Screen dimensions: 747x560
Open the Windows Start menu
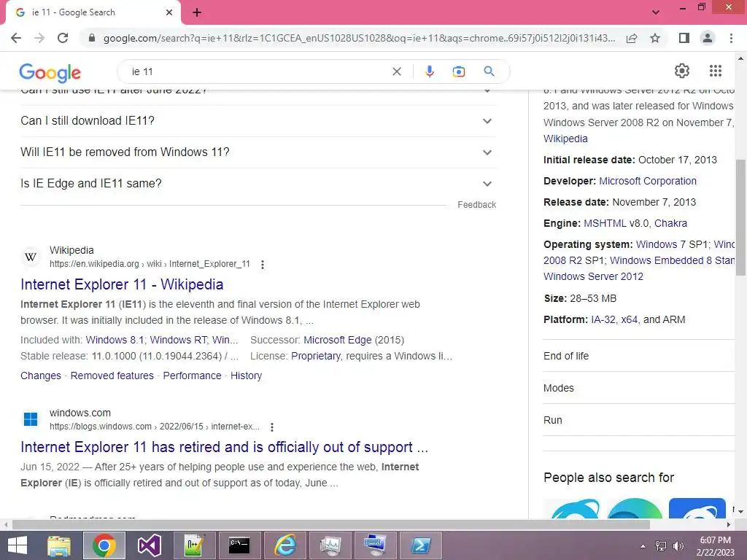18,545
